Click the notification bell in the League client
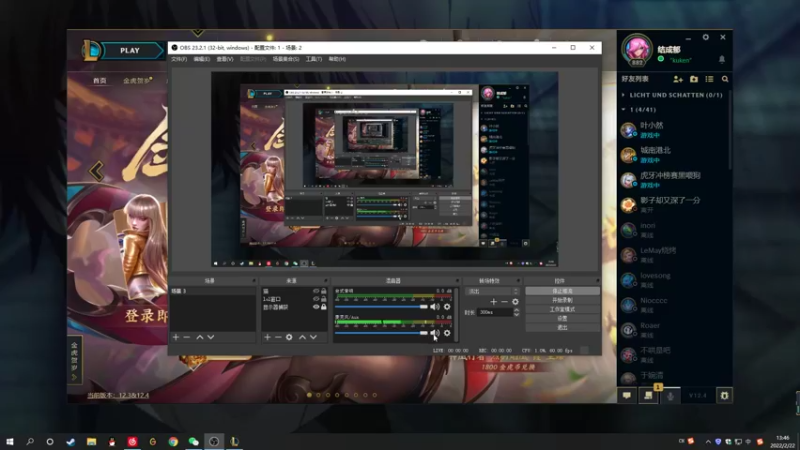 722,59
